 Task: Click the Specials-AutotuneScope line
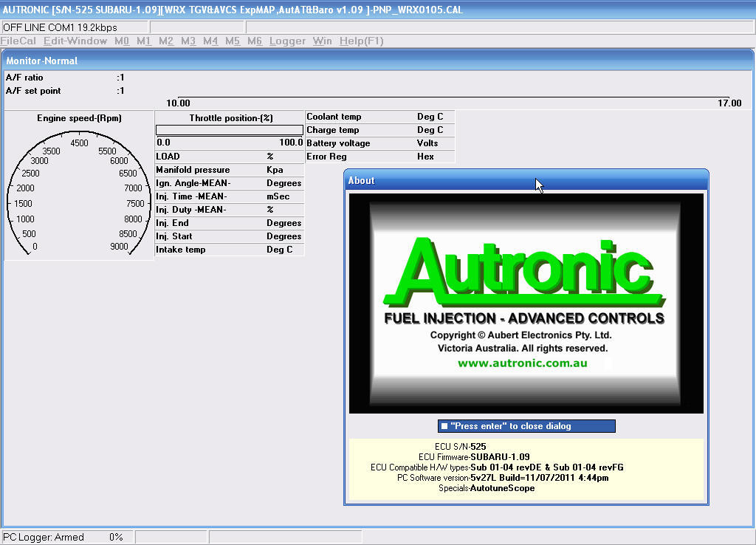[487, 488]
